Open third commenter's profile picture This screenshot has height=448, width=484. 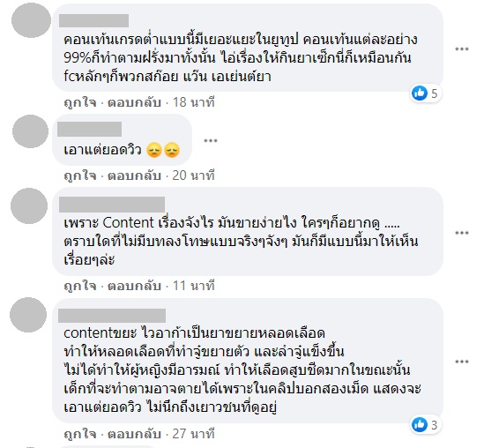[x=29, y=206]
